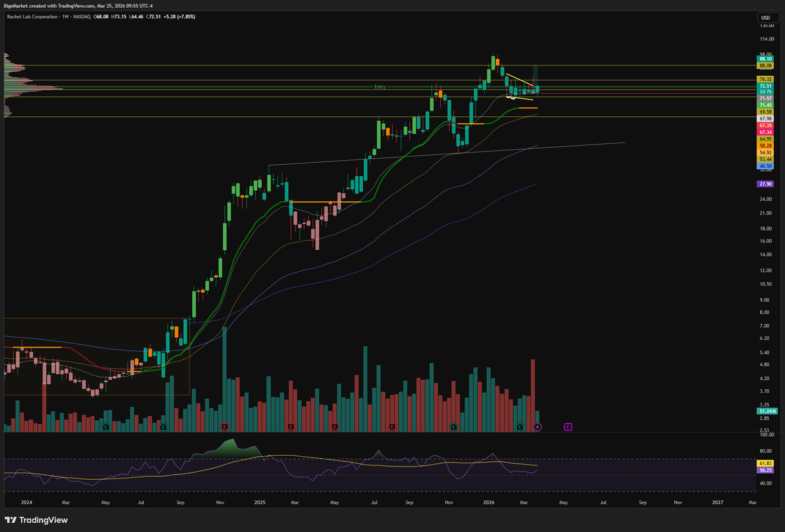Screen dimensions: 785x532
Task: Click the yellow 61.83 RSI label
Action: coord(765,463)
